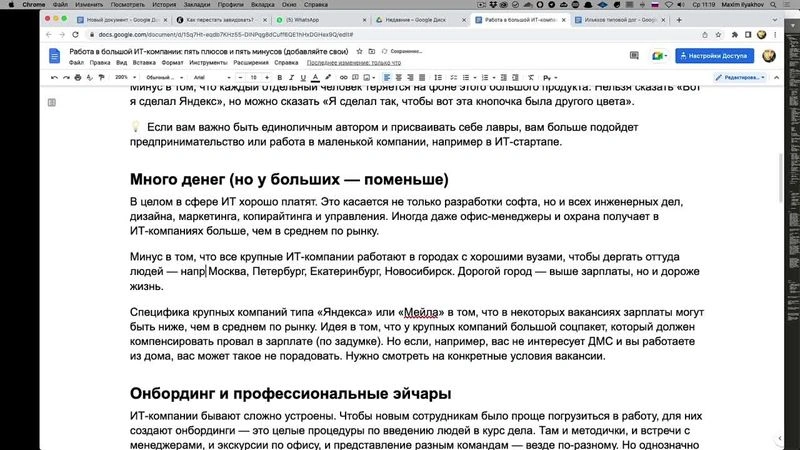This screenshot has height=450, width=800.
Task: Toggle bold formatting
Action: click(280, 78)
